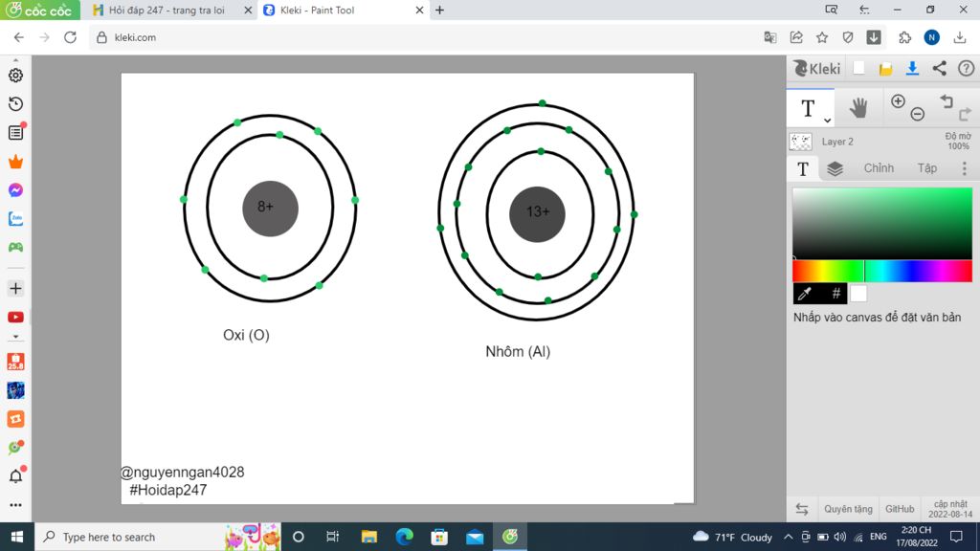This screenshot has height=551, width=980.
Task: Create a new blank image in Kleki
Action: pyautogui.click(x=858, y=68)
